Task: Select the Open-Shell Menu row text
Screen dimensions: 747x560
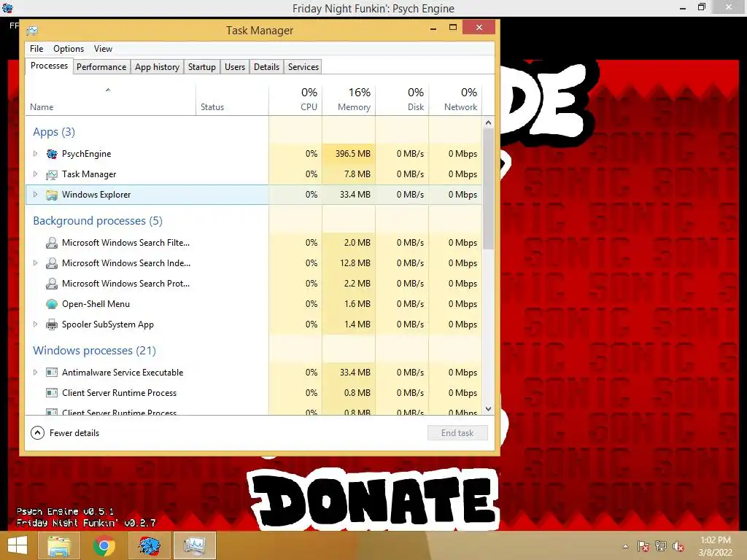Action: click(96, 304)
